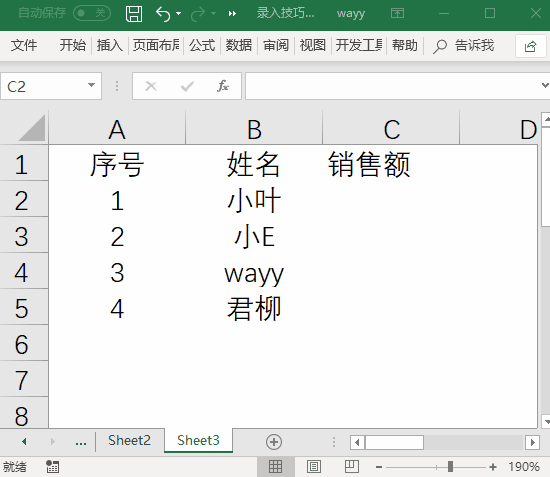Click cell containing 小叶

(254, 200)
